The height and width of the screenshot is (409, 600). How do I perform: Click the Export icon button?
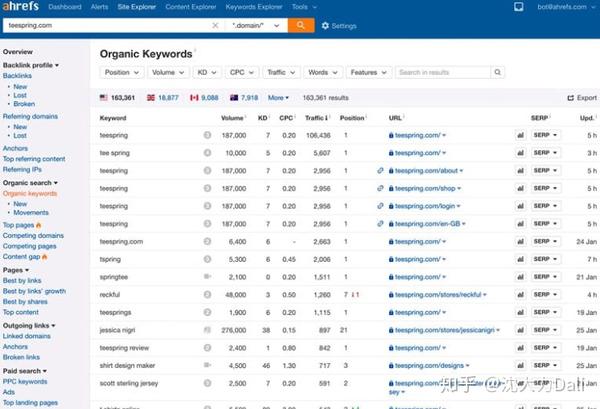[x=582, y=98]
